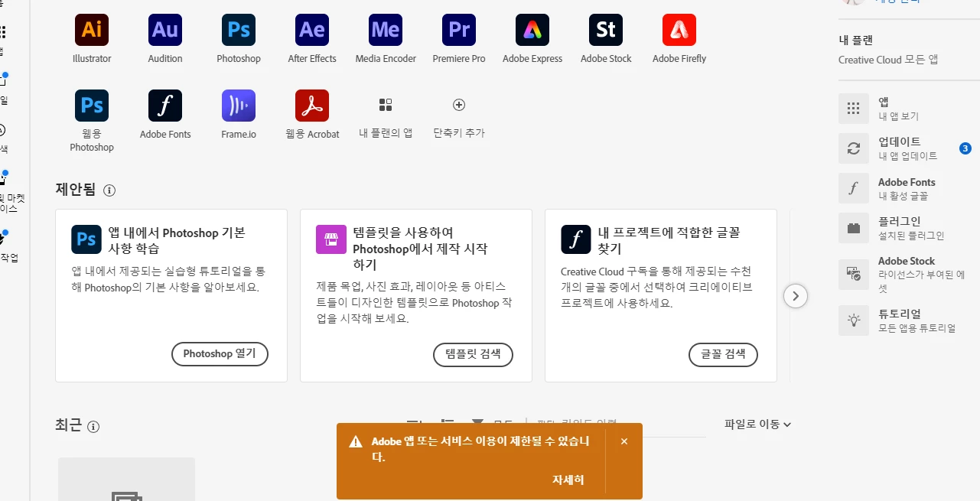Click the 내 프로젝트에 적합한 글꼴 찾기 title

click(x=669, y=240)
